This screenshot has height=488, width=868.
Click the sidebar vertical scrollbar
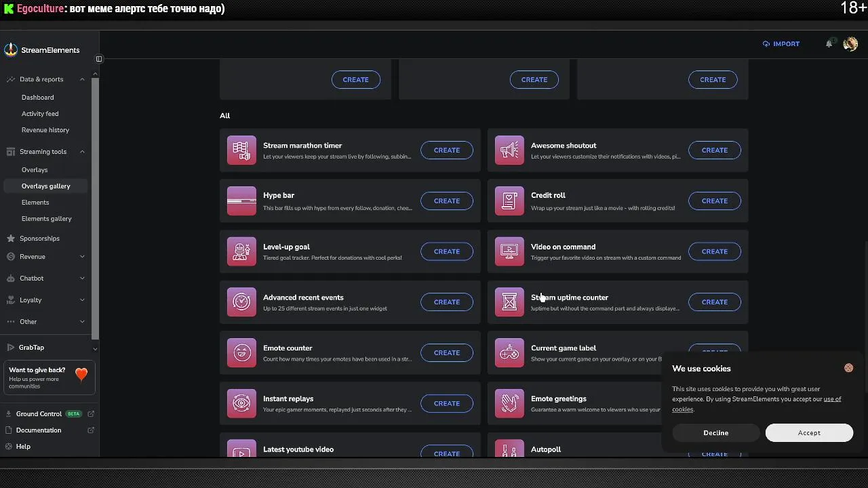96,209
